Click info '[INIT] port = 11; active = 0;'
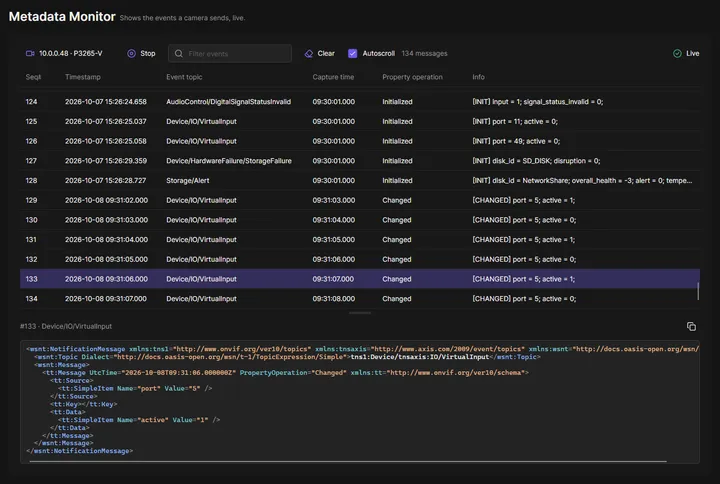 [515, 122]
